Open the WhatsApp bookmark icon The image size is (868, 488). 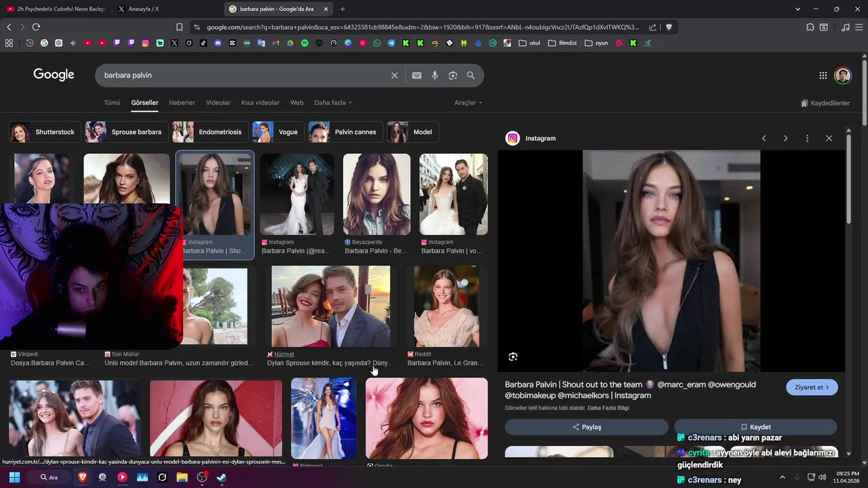point(377,43)
